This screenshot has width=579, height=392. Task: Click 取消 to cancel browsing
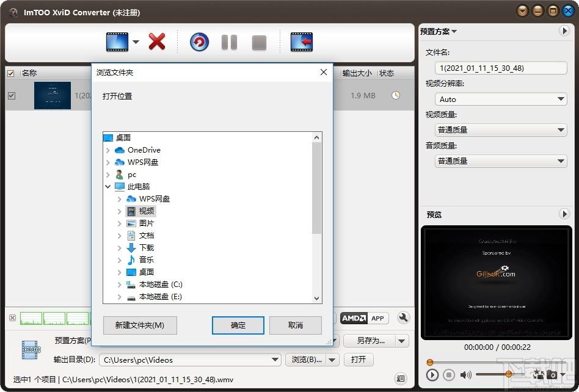(x=296, y=325)
